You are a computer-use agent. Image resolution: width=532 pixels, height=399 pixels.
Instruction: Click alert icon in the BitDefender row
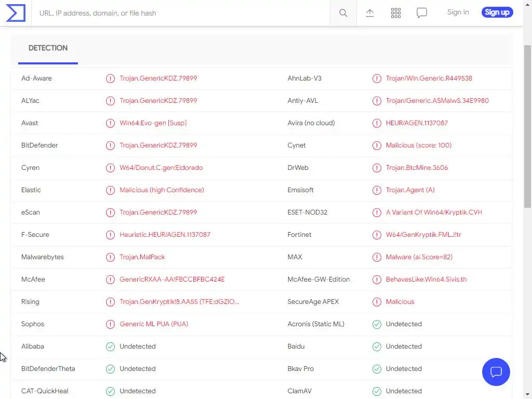coord(110,145)
